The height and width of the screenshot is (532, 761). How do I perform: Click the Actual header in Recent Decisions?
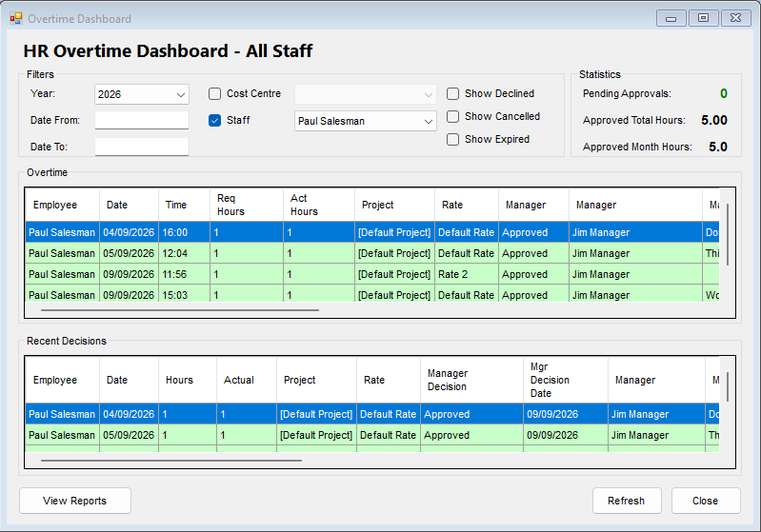[247, 380]
